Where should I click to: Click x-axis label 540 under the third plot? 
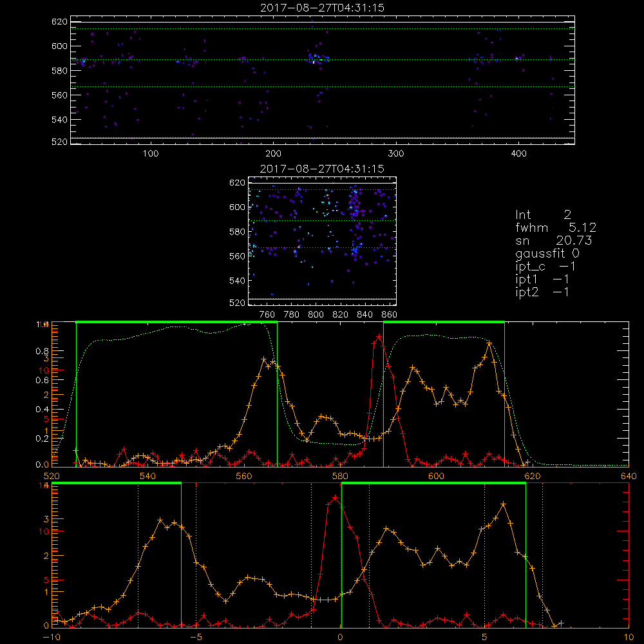148,476
